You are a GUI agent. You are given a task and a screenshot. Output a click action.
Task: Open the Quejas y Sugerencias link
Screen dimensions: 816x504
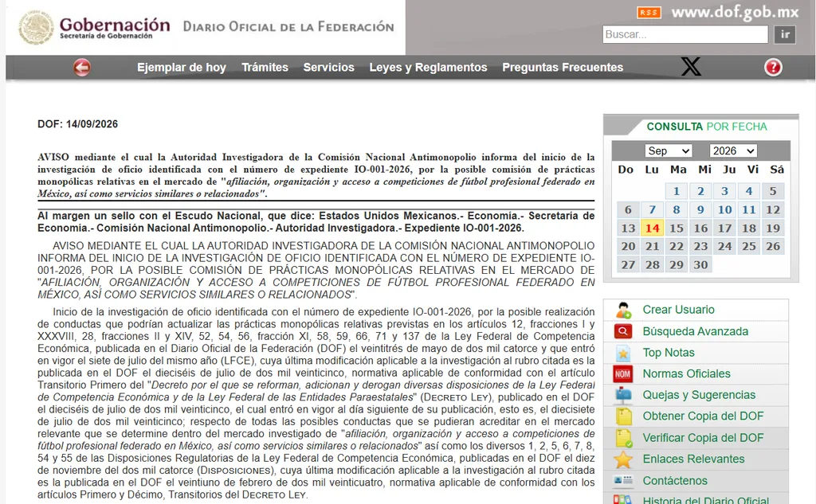pos(699,395)
